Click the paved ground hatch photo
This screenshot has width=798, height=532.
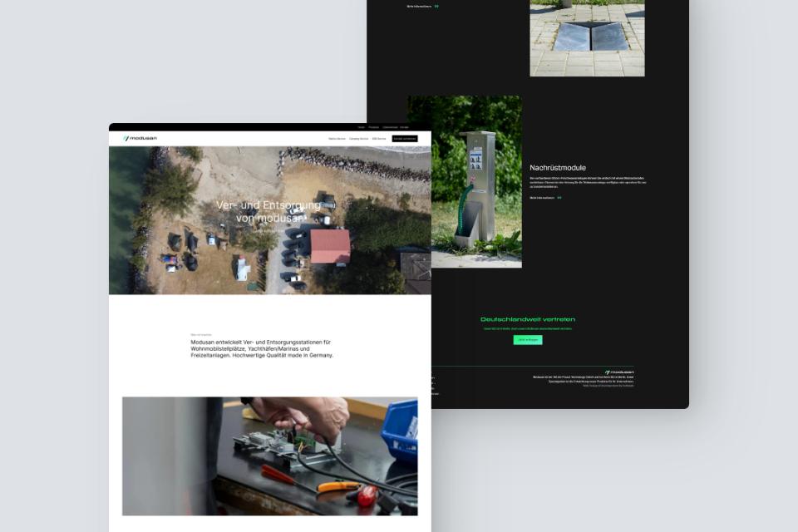(x=587, y=39)
